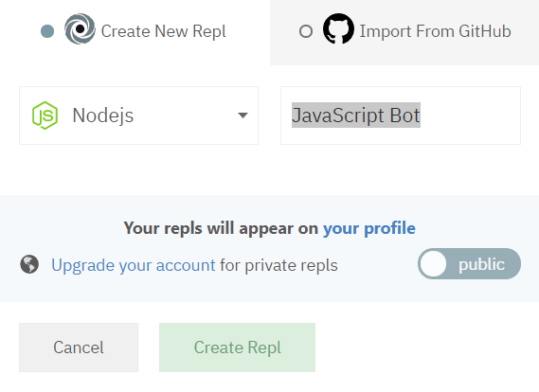Toggle the public visibility switch

click(x=469, y=264)
